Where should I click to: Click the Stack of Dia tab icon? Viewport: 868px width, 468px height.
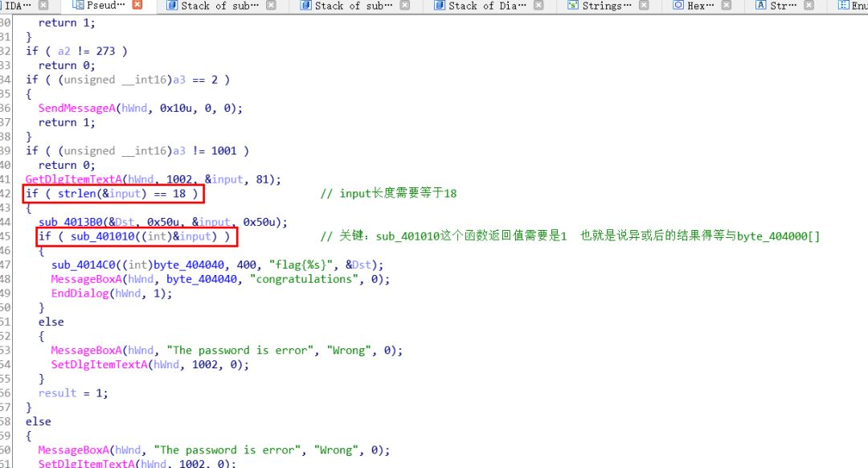click(x=440, y=5)
